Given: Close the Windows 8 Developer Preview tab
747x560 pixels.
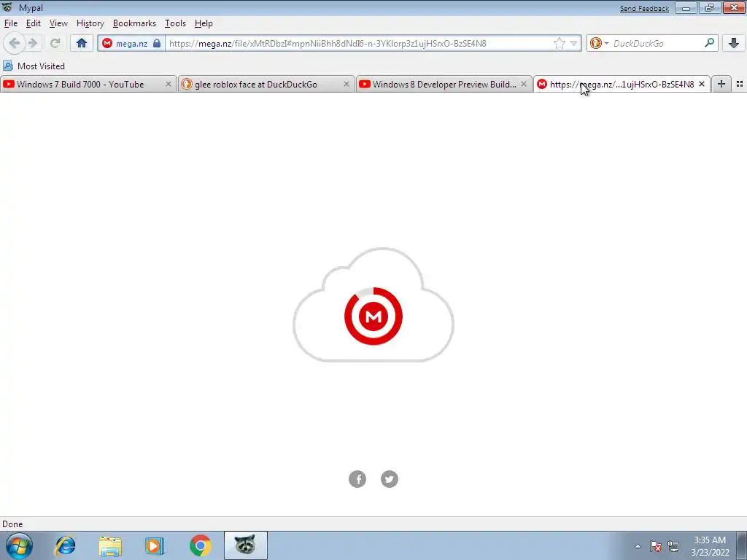Looking at the screenshot, I should coord(524,84).
